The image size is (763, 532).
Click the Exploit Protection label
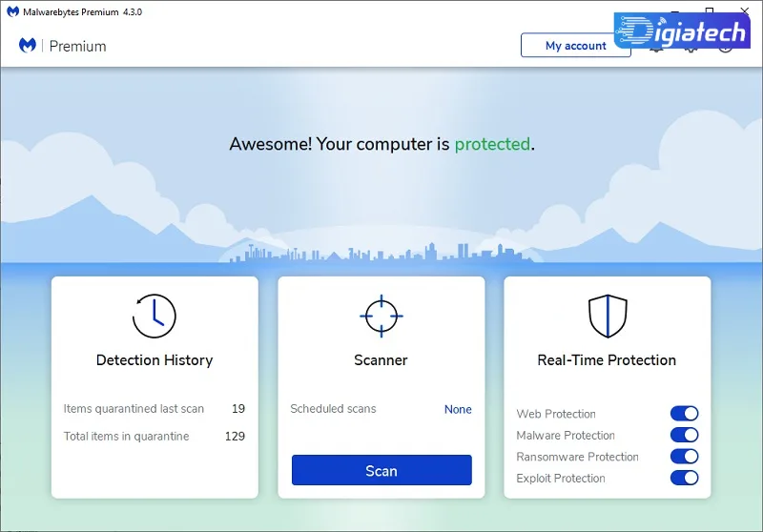coord(561,478)
